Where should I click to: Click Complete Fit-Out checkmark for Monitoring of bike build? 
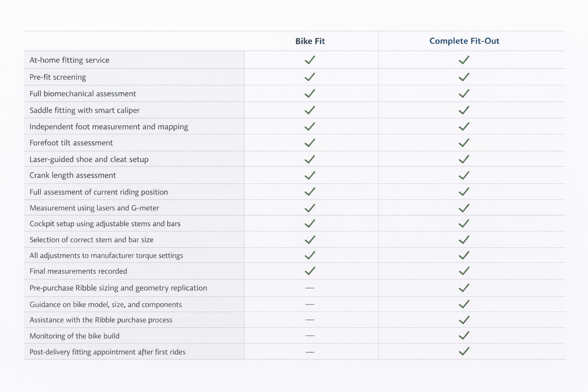pyautogui.click(x=464, y=336)
